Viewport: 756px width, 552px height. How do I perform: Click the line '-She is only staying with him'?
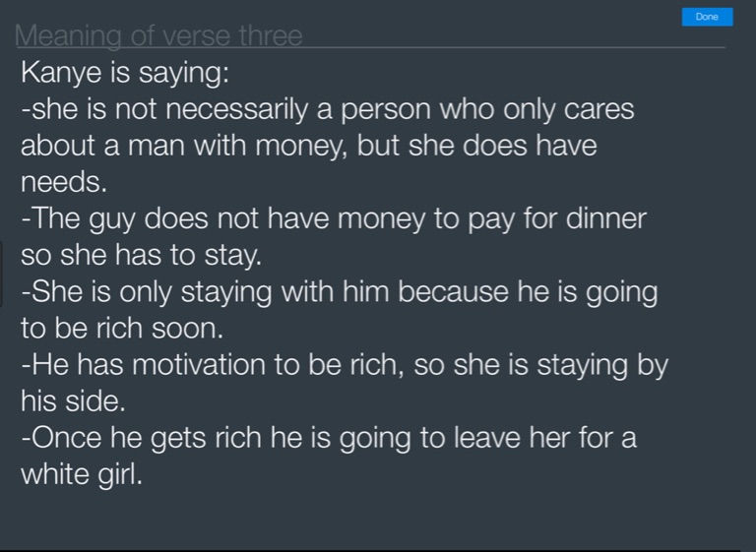339,292
